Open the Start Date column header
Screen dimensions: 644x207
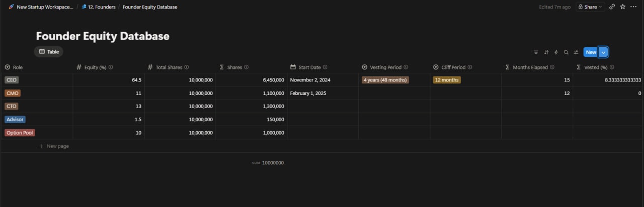pyautogui.click(x=323, y=67)
